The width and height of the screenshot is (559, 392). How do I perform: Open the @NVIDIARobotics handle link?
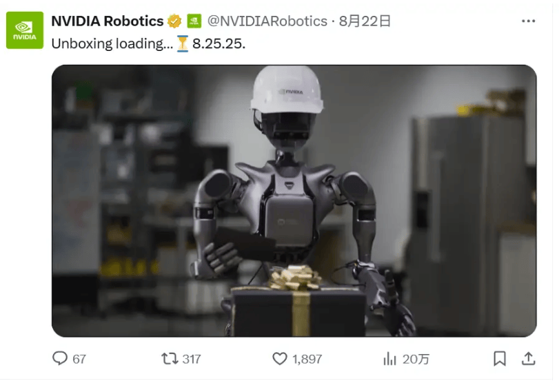click(x=267, y=21)
